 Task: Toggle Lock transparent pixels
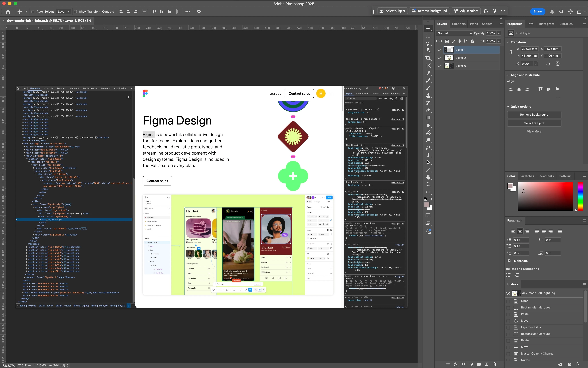pyautogui.click(x=447, y=41)
